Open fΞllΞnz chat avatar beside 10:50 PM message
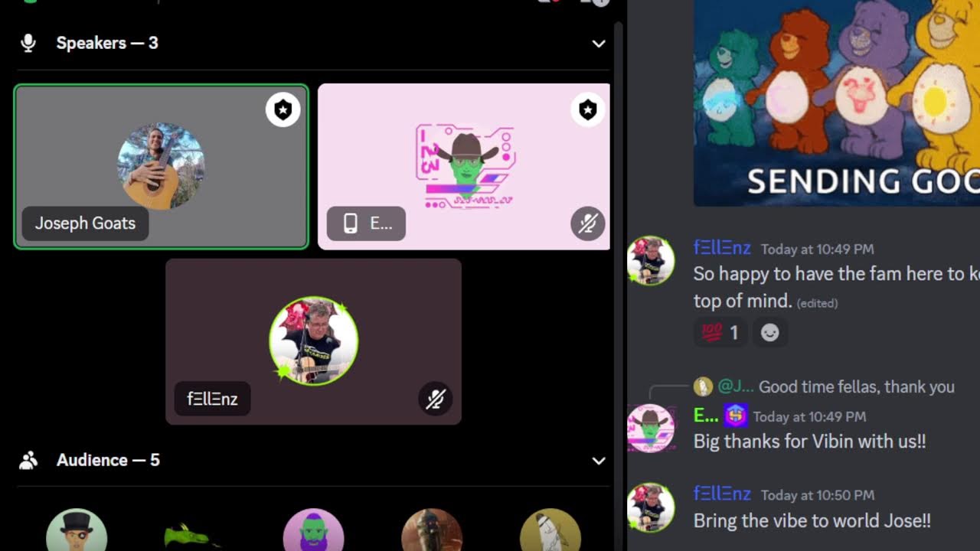The image size is (980, 551). pos(651,507)
